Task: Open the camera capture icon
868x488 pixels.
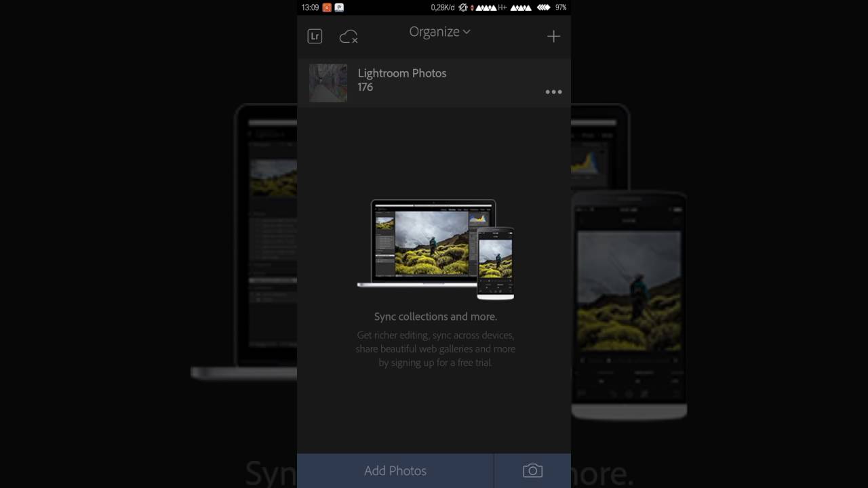Action: tap(532, 470)
